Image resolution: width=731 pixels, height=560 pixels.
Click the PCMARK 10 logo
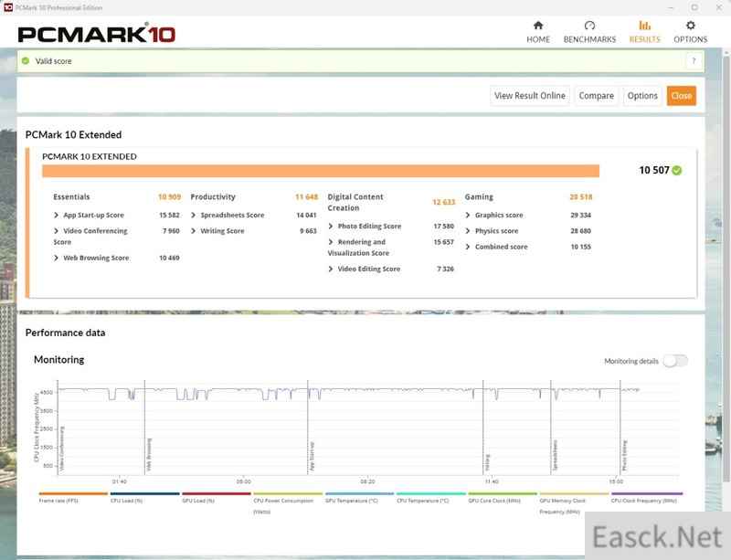point(97,34)
